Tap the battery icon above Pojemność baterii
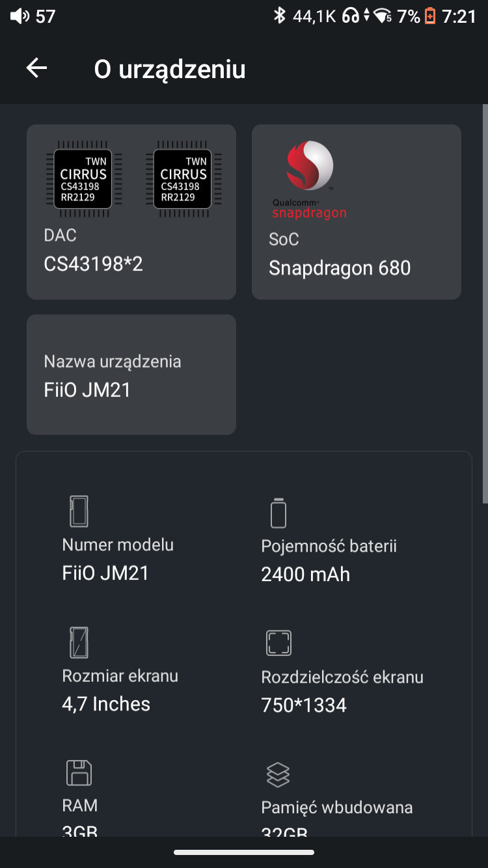 click(x=278, y=513)
